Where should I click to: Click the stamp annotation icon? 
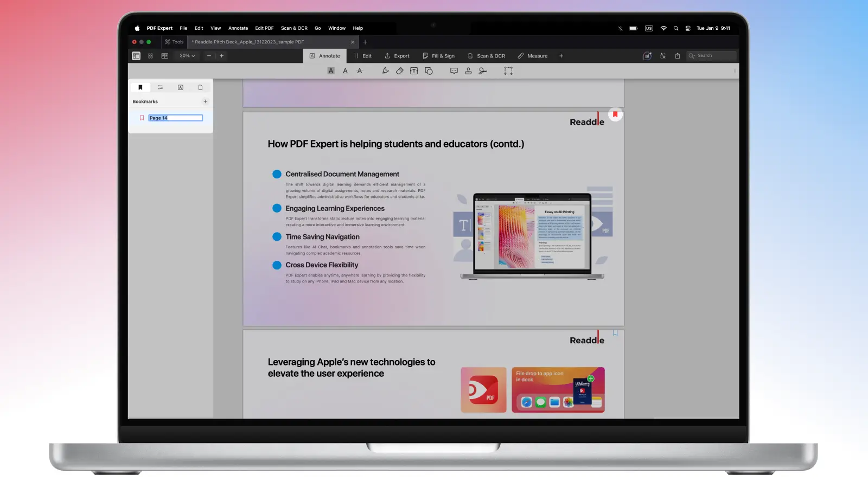tap(468, 71)
